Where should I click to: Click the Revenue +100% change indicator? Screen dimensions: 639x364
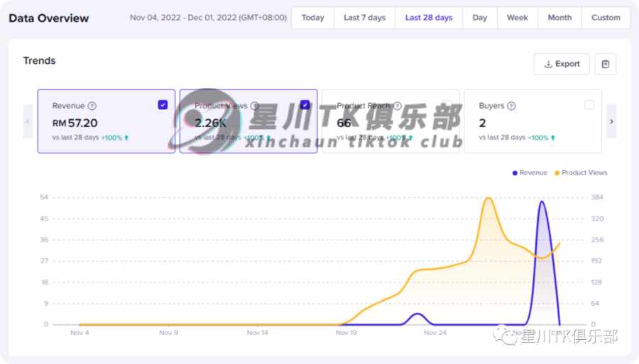pyautogui.click(x=115, y=138)
